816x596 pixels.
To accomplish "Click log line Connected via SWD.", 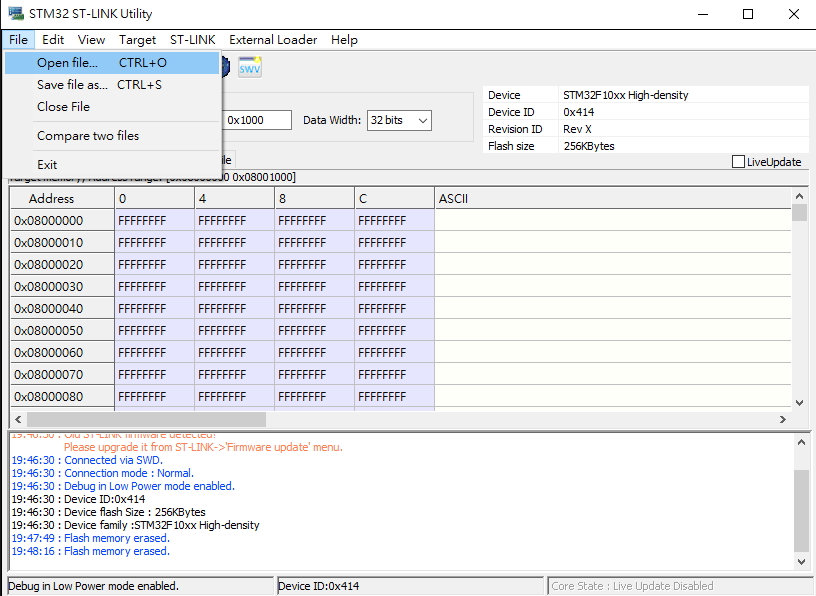I will 87,460.
